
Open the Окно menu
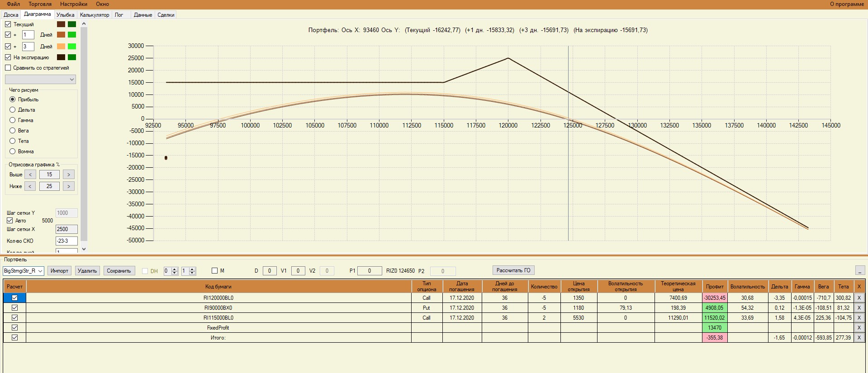pyautogui.click(x=103, y=4)
